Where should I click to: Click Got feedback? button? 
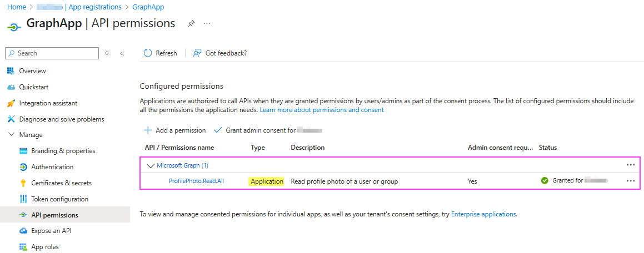[x=220, y=53]
